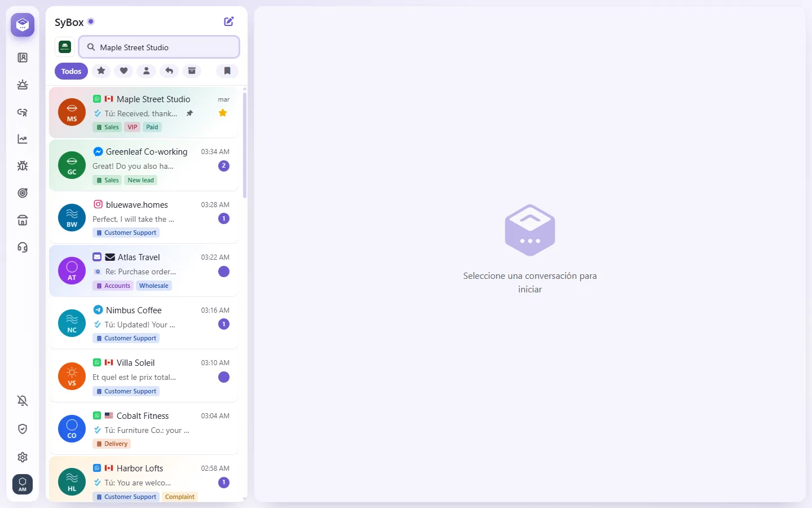
Task: Open the AM profile avatar
Action: coord(23,484)
